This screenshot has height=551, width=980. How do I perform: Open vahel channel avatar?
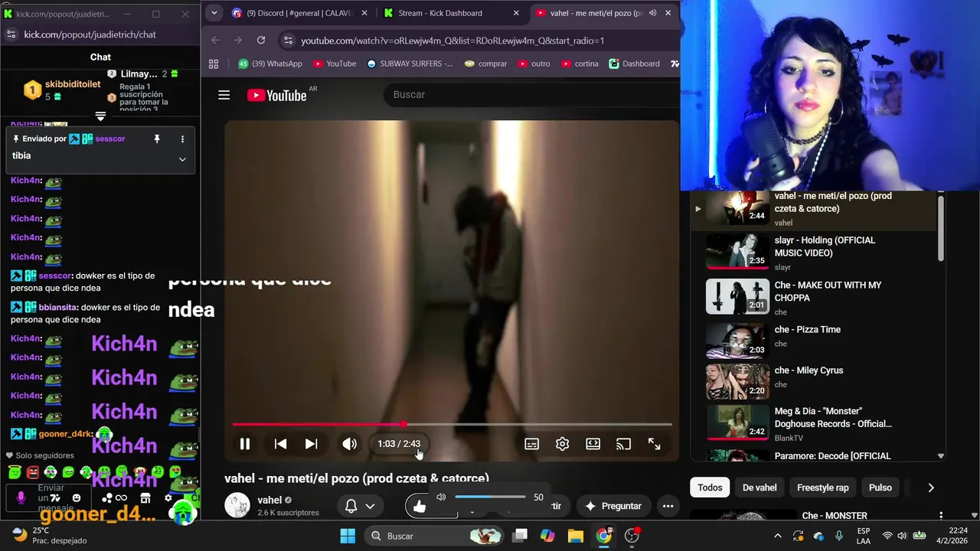pos(237,506)
